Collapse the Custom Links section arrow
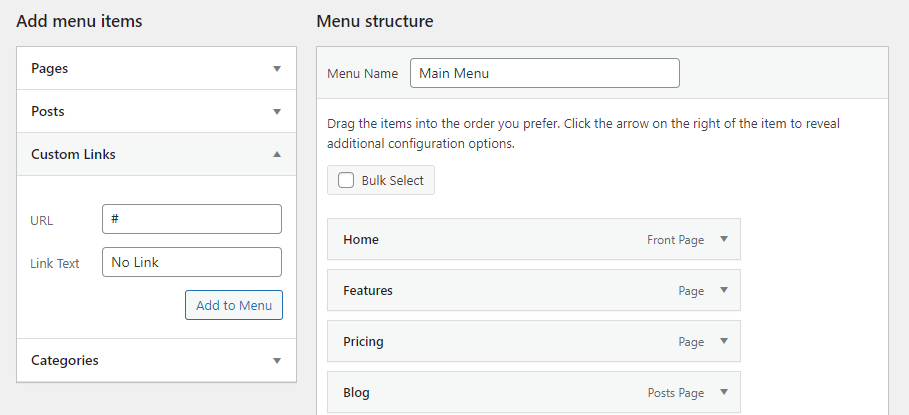The width and height of the screenshot is (909, 415). pos(277,154)
